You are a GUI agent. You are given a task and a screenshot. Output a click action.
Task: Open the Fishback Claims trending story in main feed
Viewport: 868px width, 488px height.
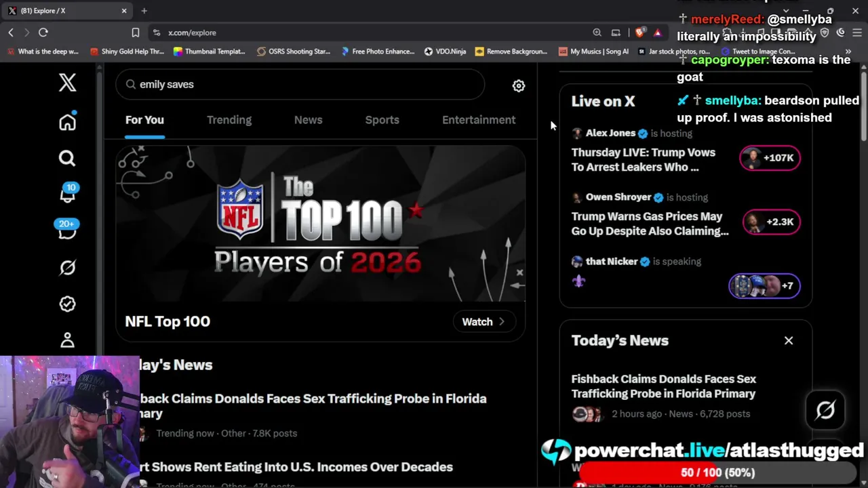pos(313,406)
